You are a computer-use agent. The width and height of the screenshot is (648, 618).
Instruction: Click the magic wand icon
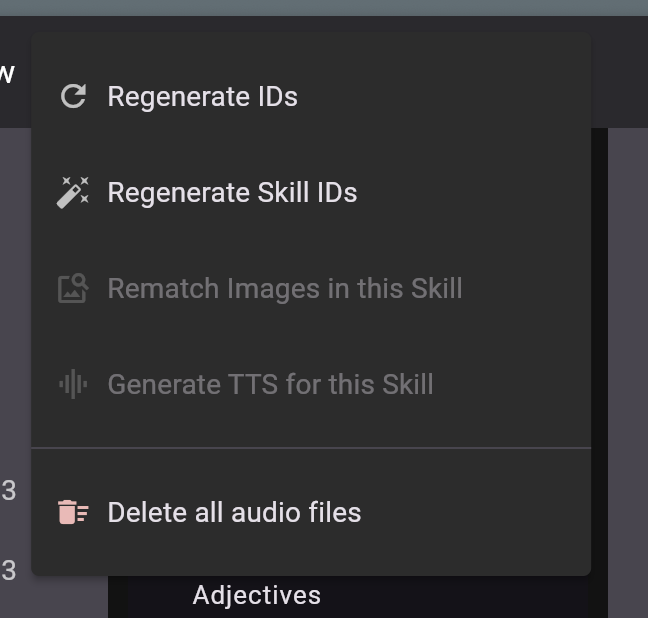coord(73,192)
